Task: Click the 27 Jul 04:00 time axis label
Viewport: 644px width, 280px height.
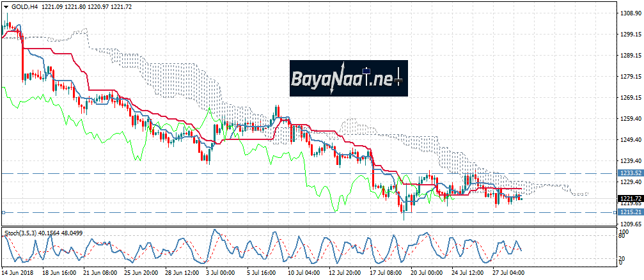Action: pos(508,272)
